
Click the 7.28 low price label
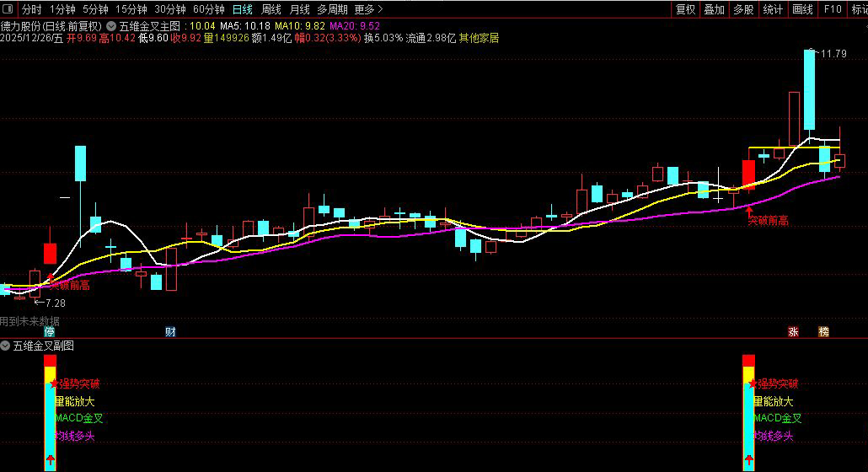(x=56, y=303)
